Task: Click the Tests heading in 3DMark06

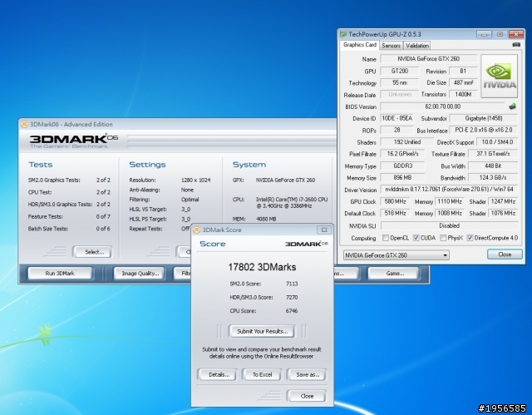Action: coord(41,165)
